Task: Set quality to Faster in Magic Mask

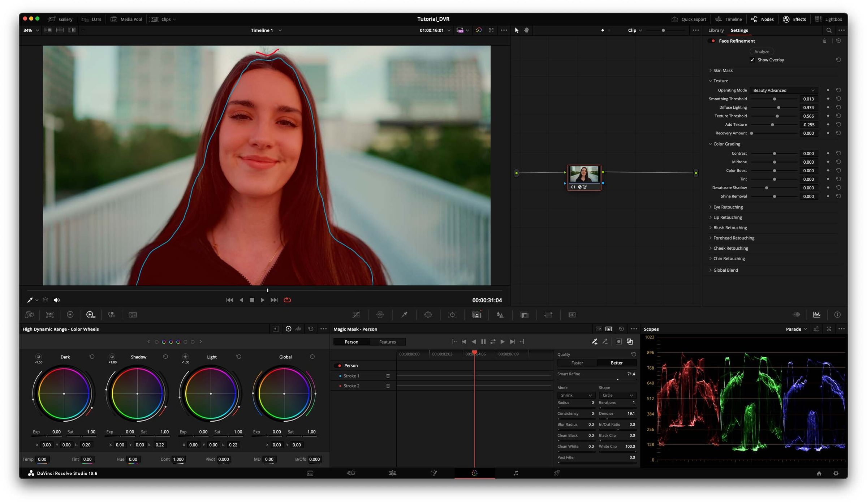Action: 577,362
